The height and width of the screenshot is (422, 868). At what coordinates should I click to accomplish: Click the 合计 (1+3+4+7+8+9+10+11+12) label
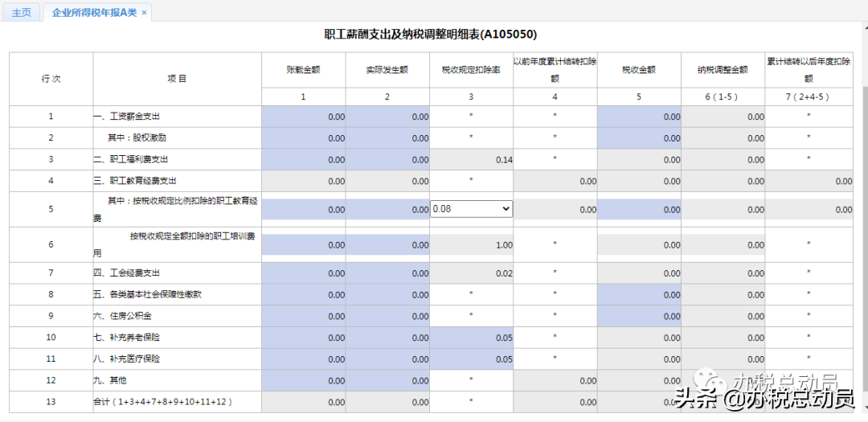click(x=162, y=402)
